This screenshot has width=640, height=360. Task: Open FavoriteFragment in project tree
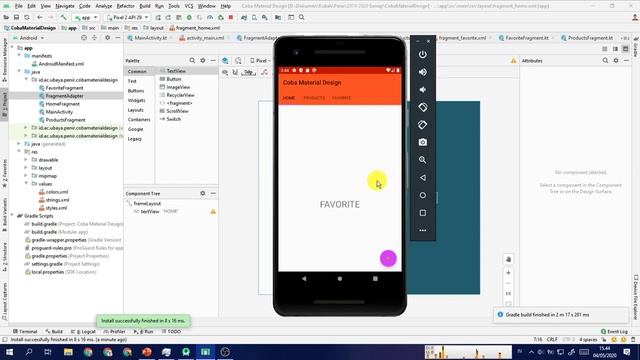tap(64, 88)
